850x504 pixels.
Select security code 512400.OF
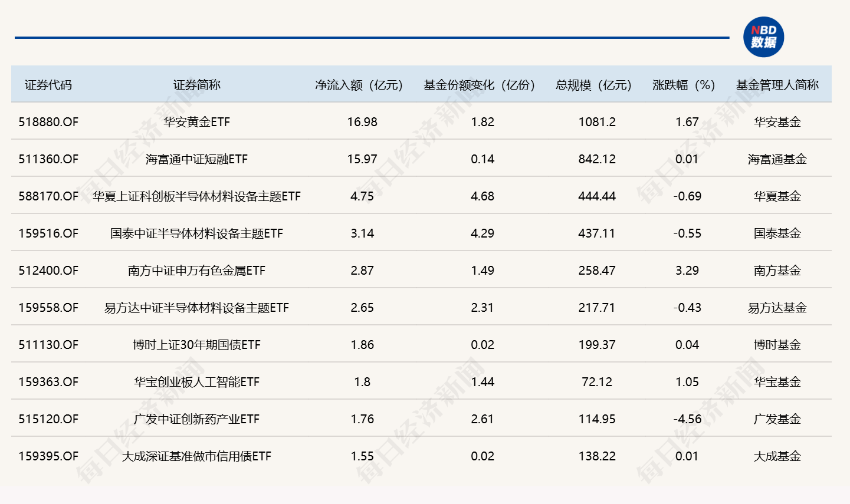48,271
